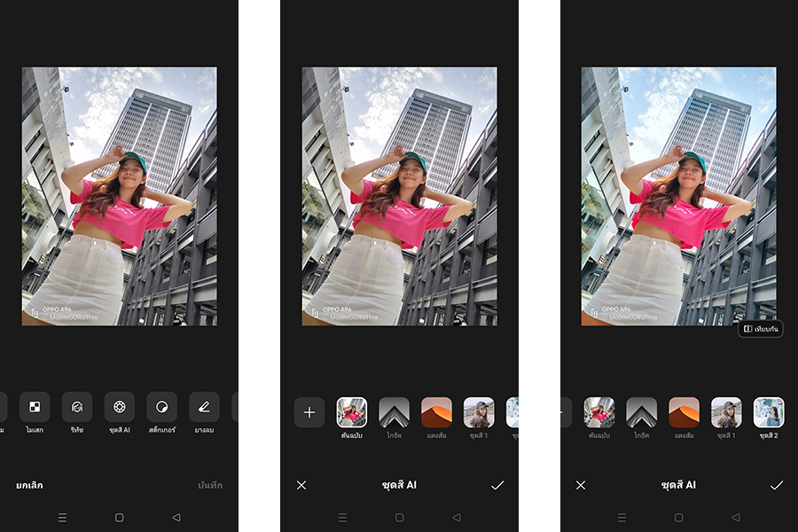The width and height of the screenshot is (798, 532).
Task: Apply the แดงส้ม filter in middle screen
Action: point(436,412)
